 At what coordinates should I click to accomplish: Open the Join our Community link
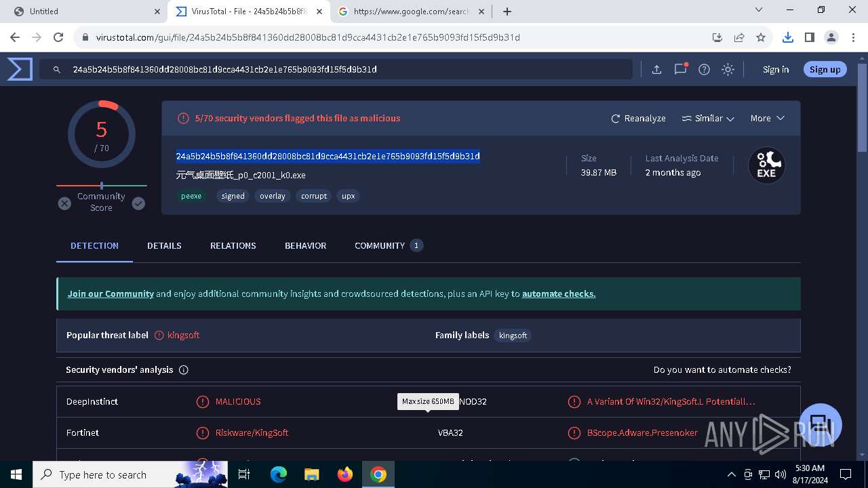(x=111, y=293)
